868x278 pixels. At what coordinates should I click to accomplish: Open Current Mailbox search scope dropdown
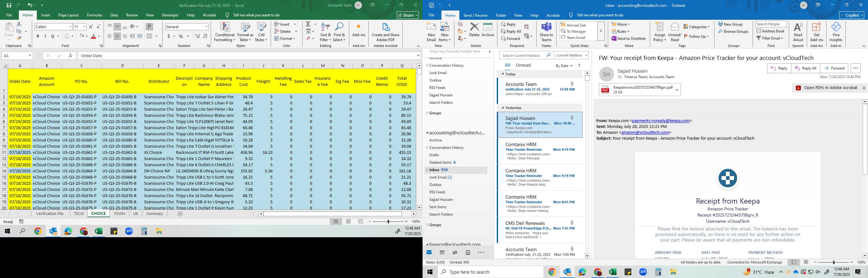[571, 55]
